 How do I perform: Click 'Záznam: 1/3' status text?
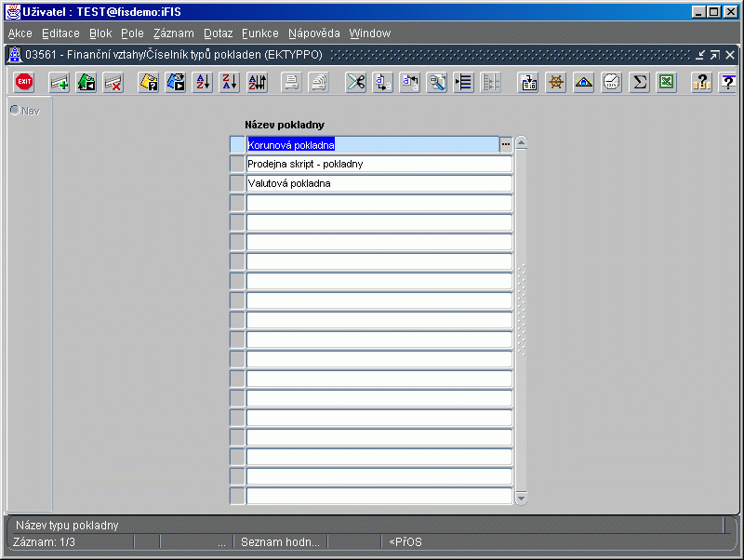44,542
